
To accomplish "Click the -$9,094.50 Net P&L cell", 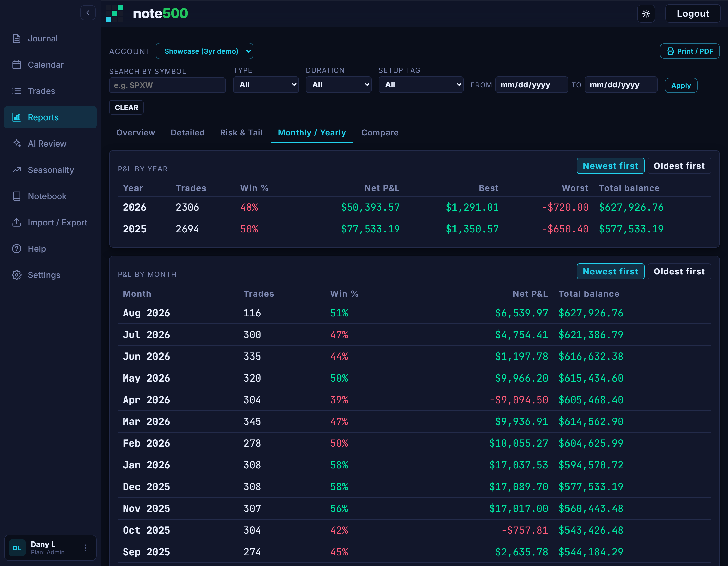I will tap(519, 400).
